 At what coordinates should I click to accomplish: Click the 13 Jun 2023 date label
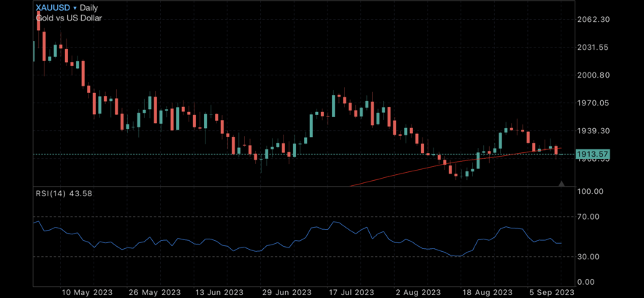pyautogui.click(x=221, y=293)
